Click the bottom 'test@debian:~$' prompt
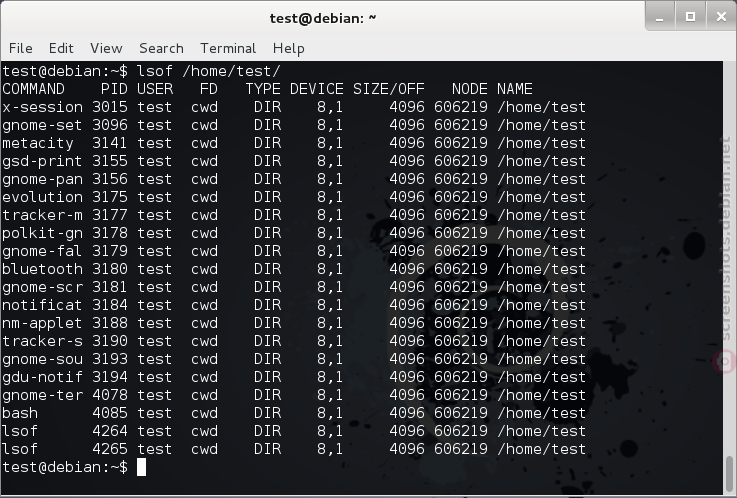This screenshot has height=498, width=737. (x=65, y=467)
